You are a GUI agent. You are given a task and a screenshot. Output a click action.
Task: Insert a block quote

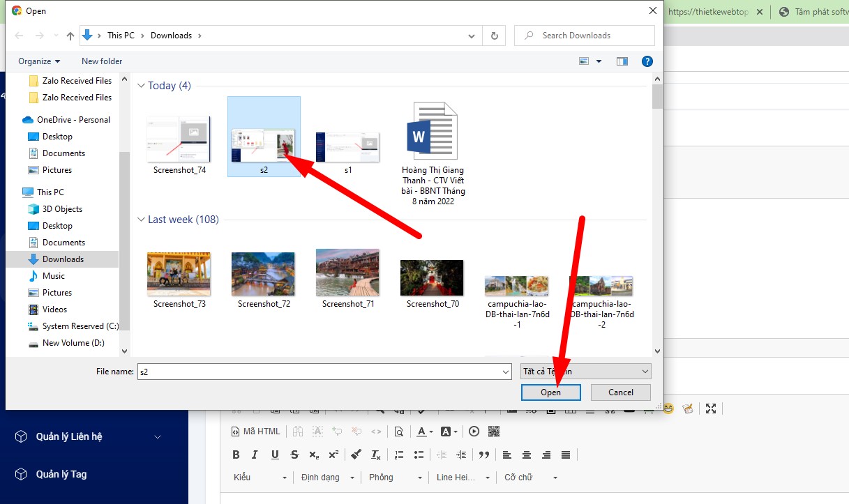483,455
